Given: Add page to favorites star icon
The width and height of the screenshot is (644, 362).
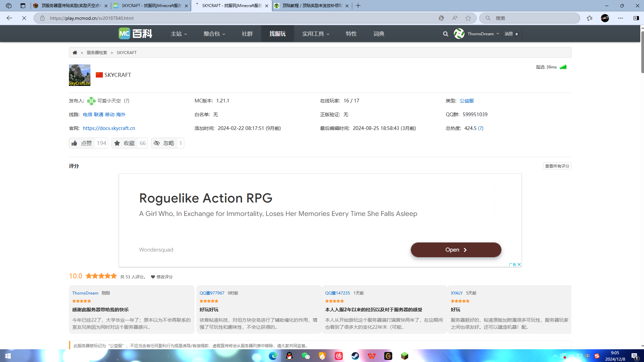Looking at the screenshot, I should 468,18.
